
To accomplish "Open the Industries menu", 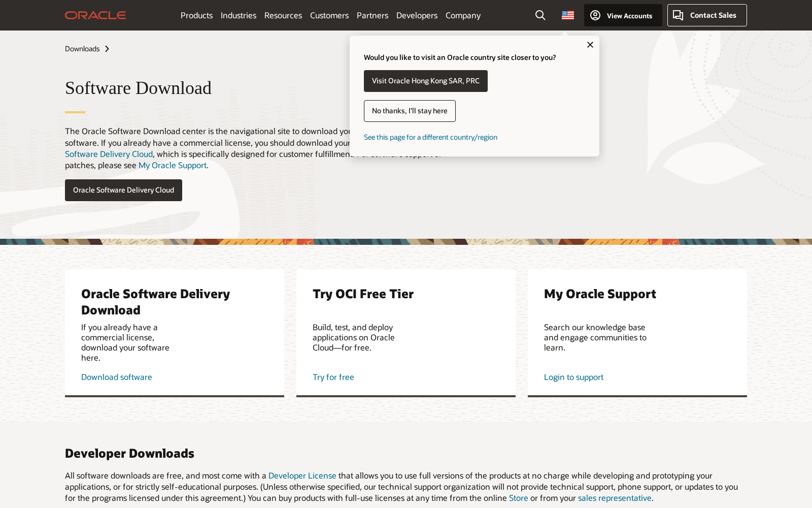I will coord(239,15).
